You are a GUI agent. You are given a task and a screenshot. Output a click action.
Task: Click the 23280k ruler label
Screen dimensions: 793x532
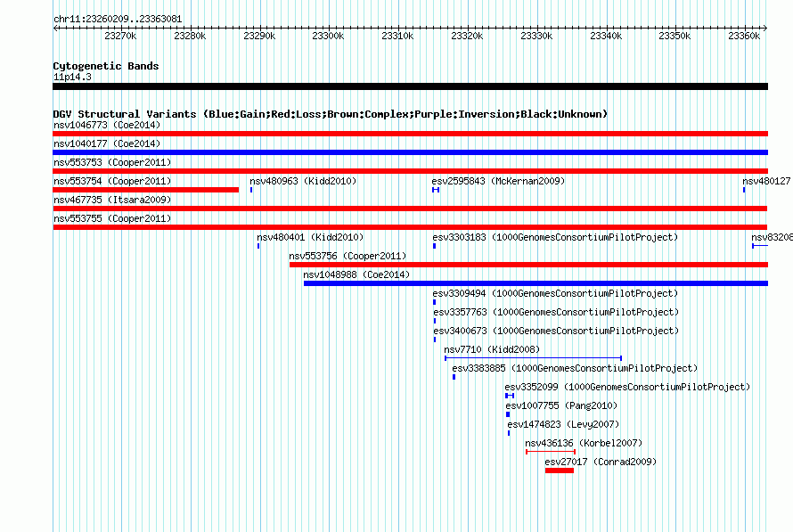coord(190,36)
